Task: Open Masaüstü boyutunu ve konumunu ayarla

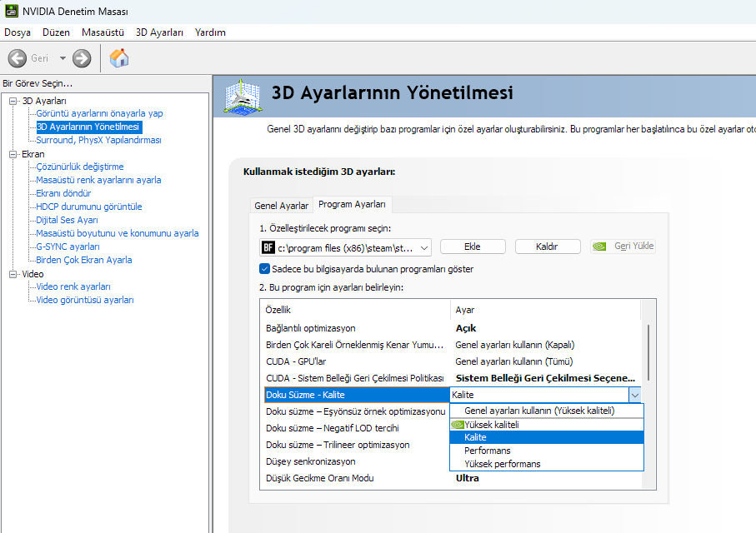Action: click(x=118, y=233)
